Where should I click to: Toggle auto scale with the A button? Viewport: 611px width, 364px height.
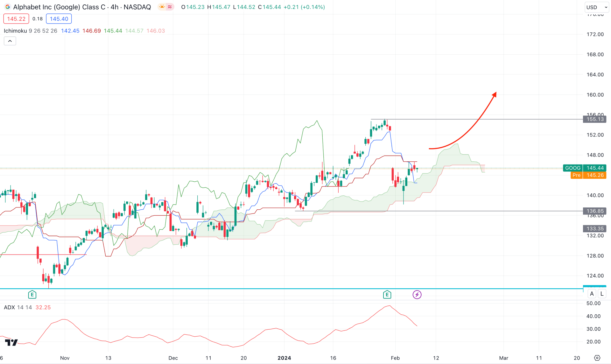(x=592, y=294)
